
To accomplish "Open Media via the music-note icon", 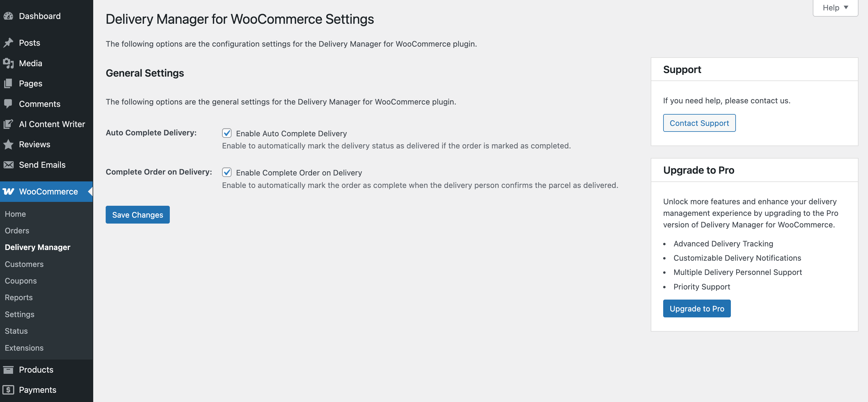I will (x=8, y=63).
